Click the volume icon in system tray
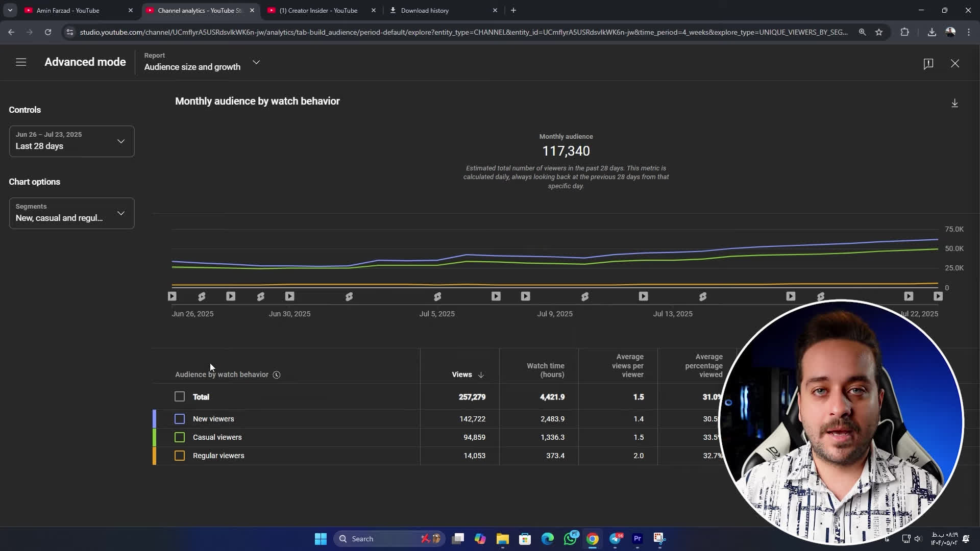980x551 pixels. [918, 539]
